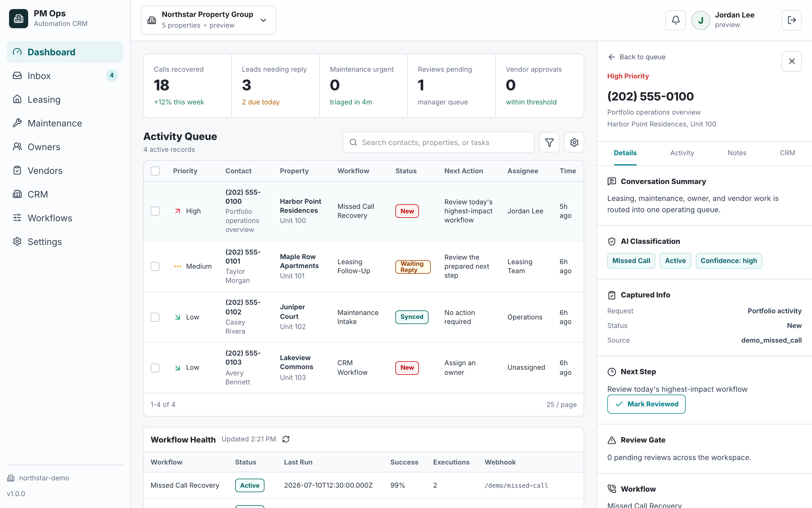This screenshot has width=812, height=508.
Task: Click the refresh icon in Workflow Health
Action: 286,439
